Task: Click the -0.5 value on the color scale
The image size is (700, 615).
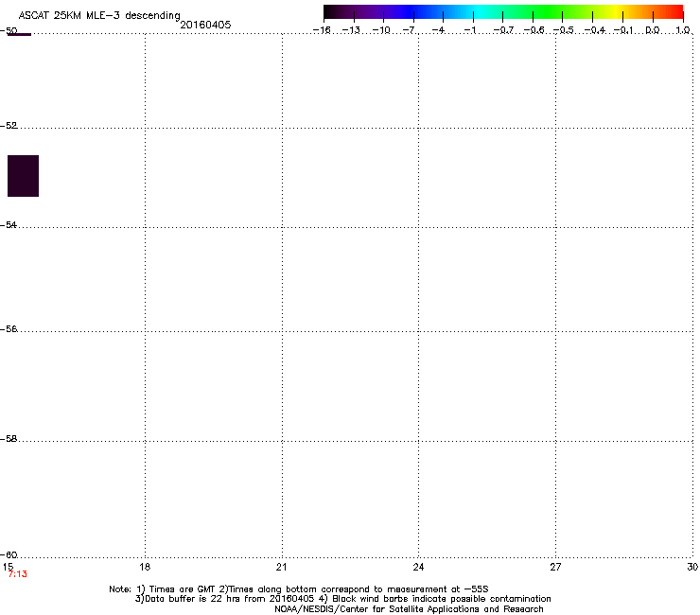Action: (564, 30)
